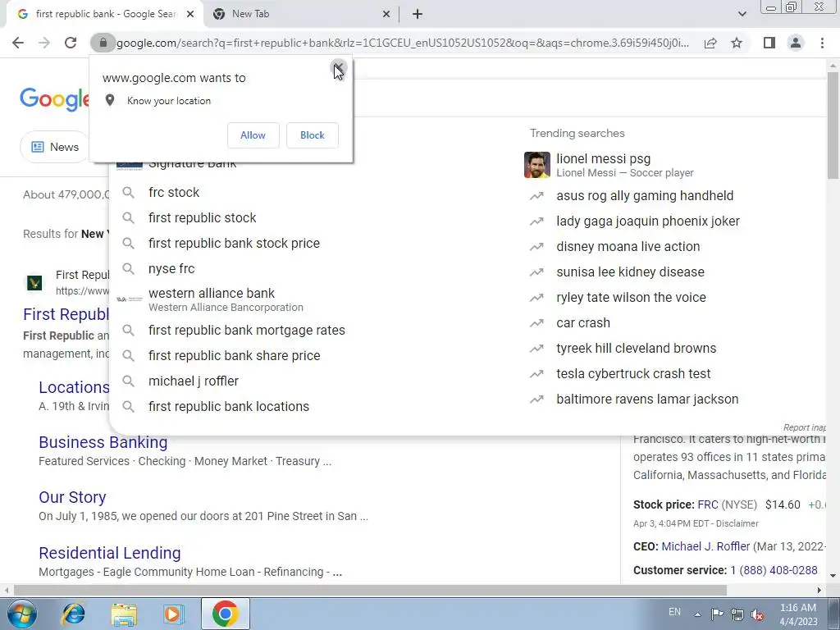Launch Internet Explorer from the taskbar
The image size is (840, 630).
(73, 614)
